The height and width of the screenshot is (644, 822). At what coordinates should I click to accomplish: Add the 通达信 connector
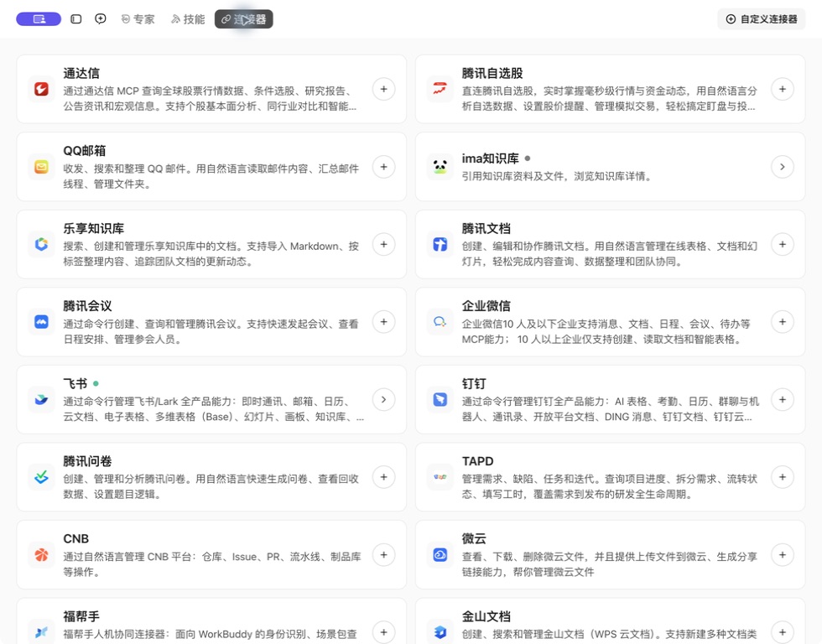click(384, 89)
